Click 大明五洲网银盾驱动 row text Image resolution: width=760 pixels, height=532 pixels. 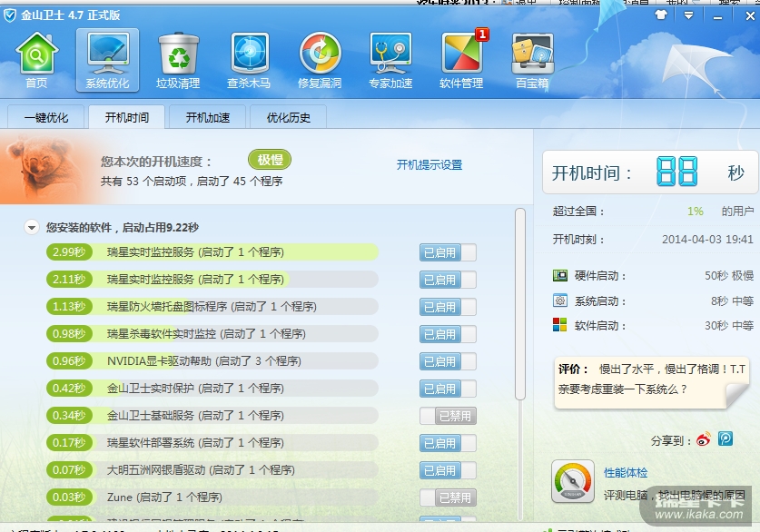point(201,469)
